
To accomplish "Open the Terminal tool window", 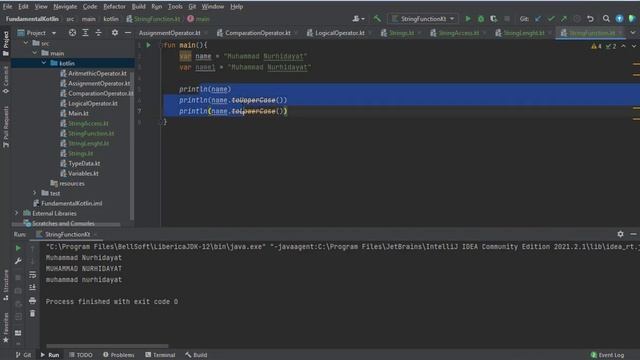I will [160, 355].
